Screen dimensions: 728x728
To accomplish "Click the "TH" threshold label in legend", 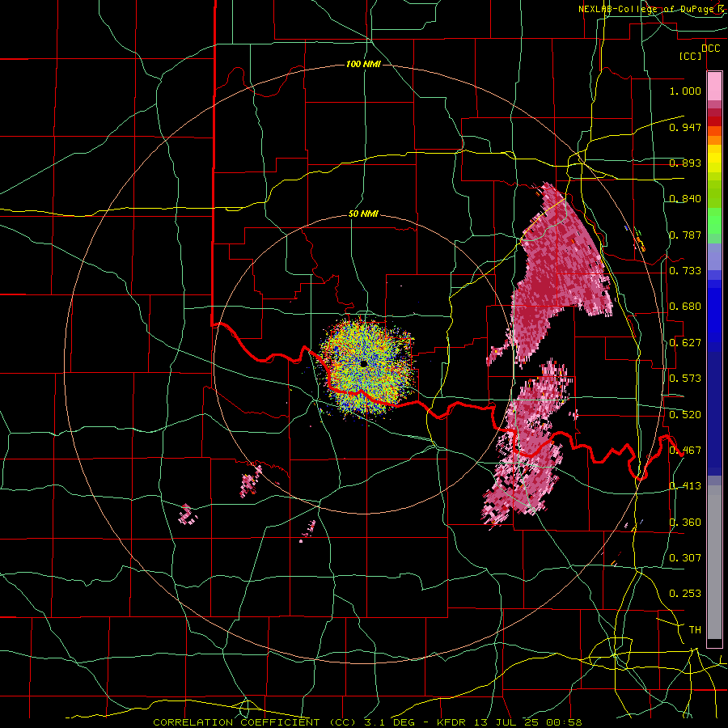I will point(695,630).
